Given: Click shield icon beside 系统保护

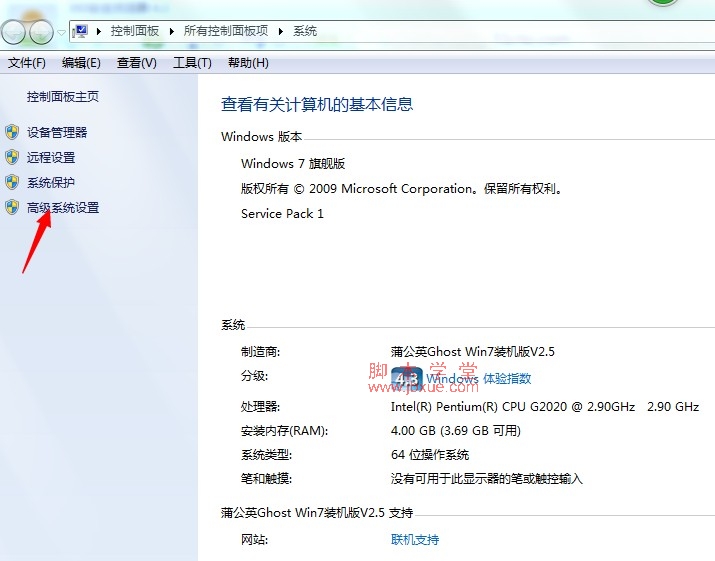Looking at the screenshot, I should point(12,182).
